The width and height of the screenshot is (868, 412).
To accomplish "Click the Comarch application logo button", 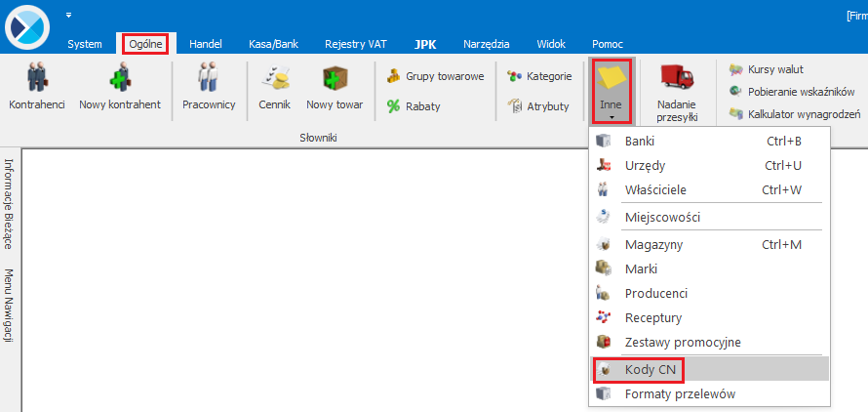I will (26, 26).
